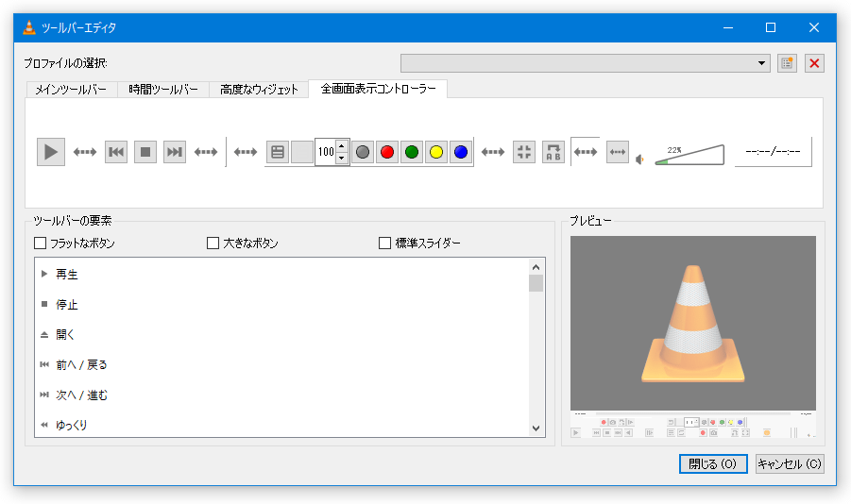Maximize the ツールバーエディタ window
The image size is (851, 504).
coord(771,27)
